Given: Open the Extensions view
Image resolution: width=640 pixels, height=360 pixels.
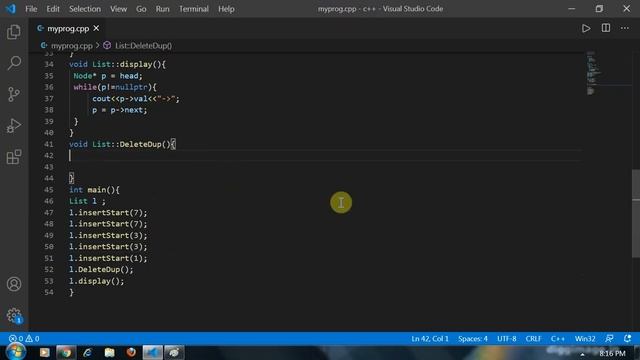Looking at the screenshot, I should click(x=14, y=157).
